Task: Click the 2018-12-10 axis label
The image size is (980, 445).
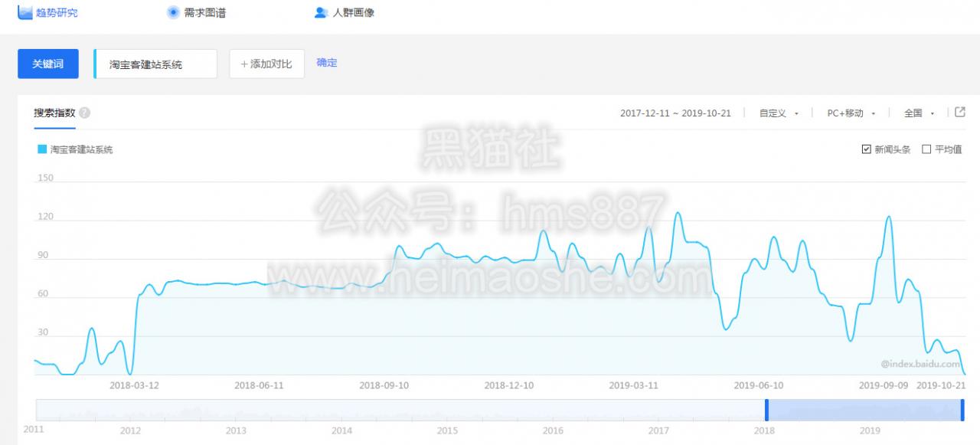Action: click(x=509, y=385)
